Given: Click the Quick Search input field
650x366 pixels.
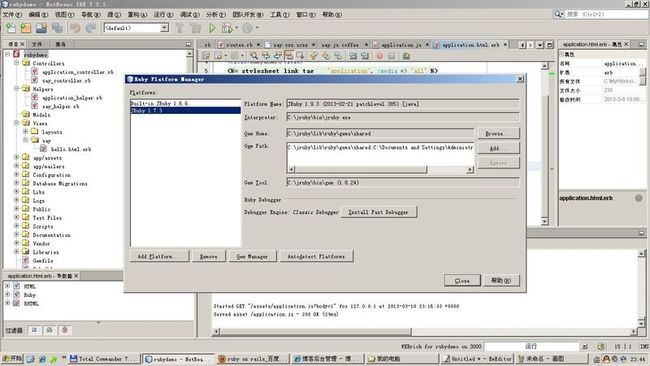Looking at the screenshot, I should (x=606, y=14).
